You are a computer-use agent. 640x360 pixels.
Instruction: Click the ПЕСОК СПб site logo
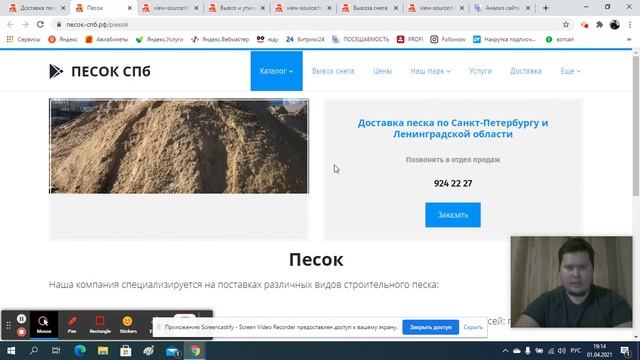point(100,71)
